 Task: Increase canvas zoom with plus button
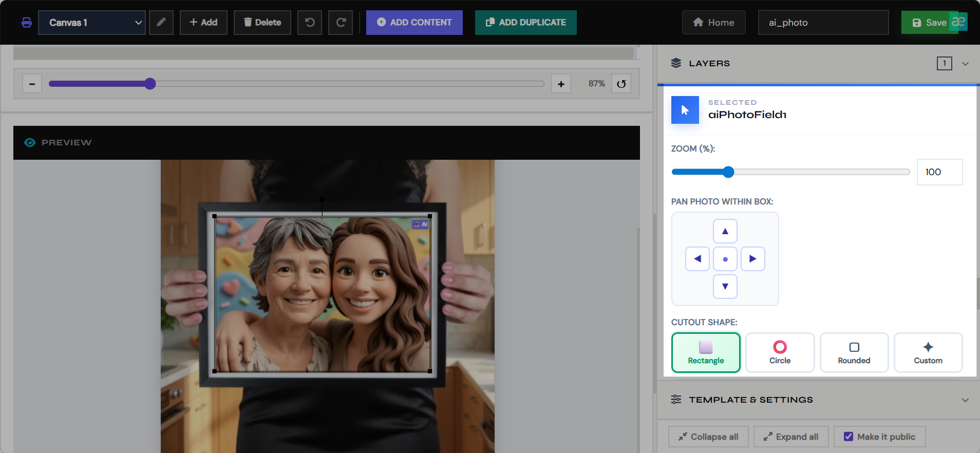561,84
